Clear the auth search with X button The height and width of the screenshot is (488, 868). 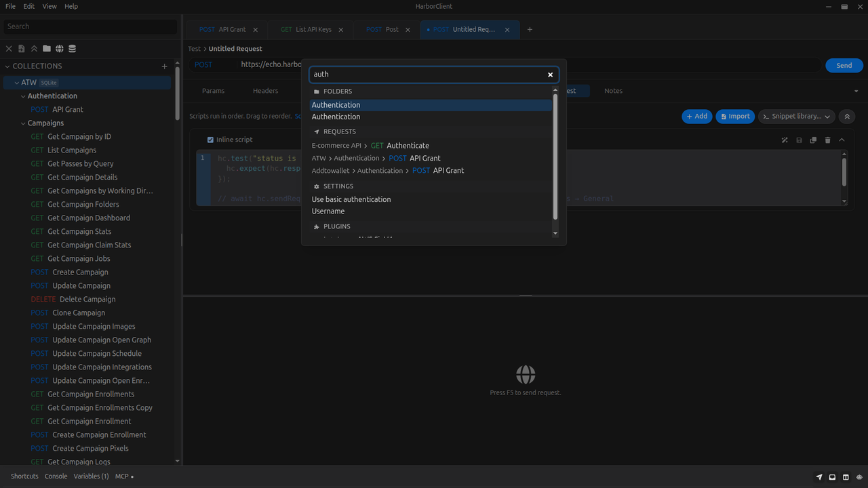pos(550,75)
